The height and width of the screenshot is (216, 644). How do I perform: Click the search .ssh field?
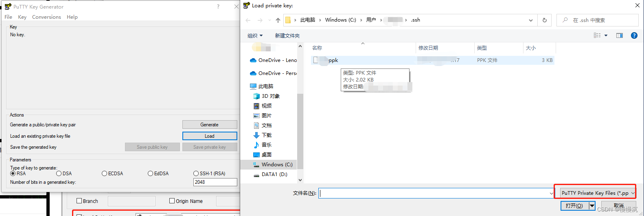click(597, 20)
